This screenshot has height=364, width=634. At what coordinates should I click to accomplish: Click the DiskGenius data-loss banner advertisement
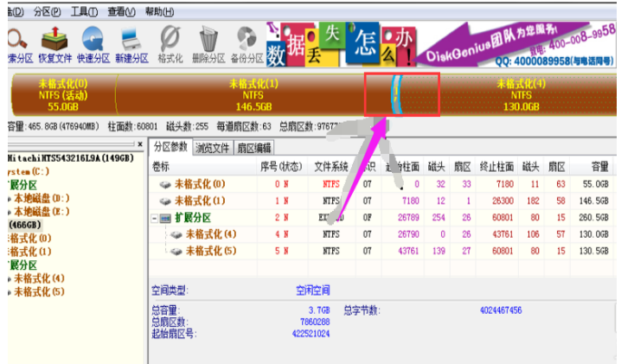tap(441, 44)
